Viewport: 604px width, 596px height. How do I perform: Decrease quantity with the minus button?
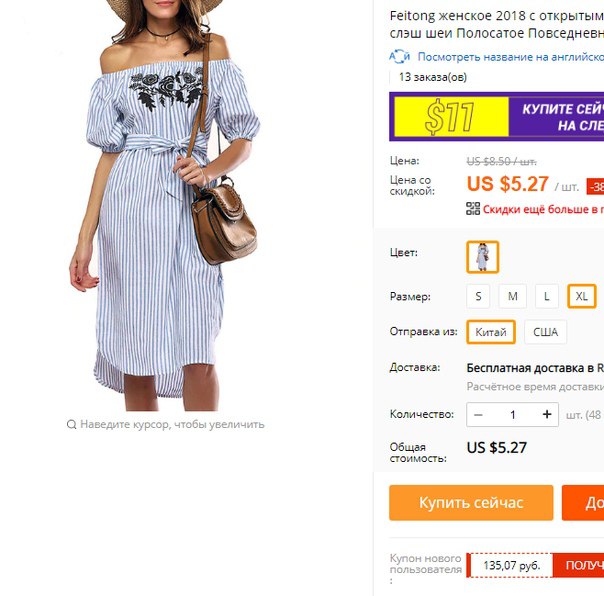pyautogui.click(x=478, y=415)
